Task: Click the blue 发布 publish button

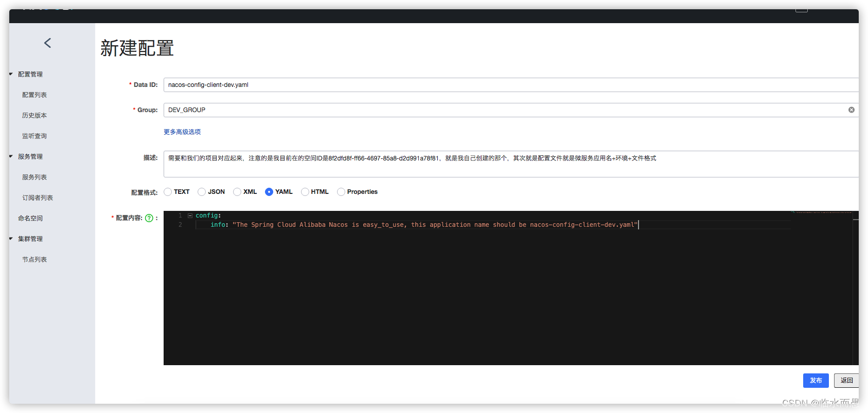Action: click(816, 381)
